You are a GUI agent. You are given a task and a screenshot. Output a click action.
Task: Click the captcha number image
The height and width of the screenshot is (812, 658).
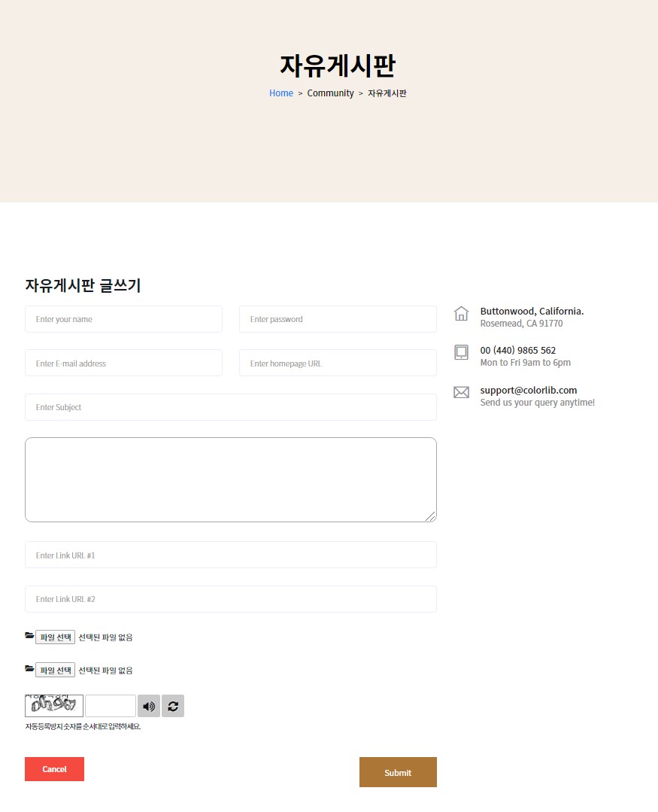click(x=54, y=706)
